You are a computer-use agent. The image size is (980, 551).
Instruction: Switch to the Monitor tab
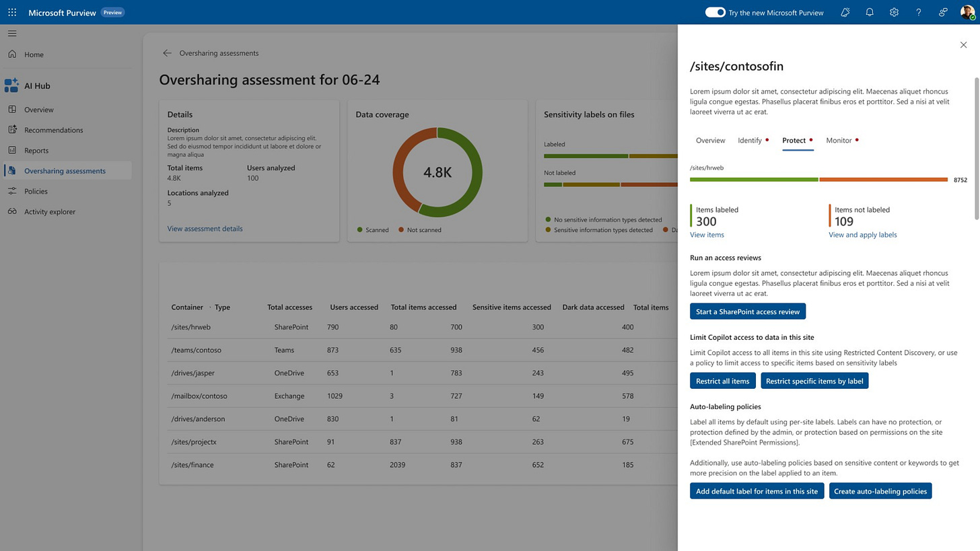point(842,141)
